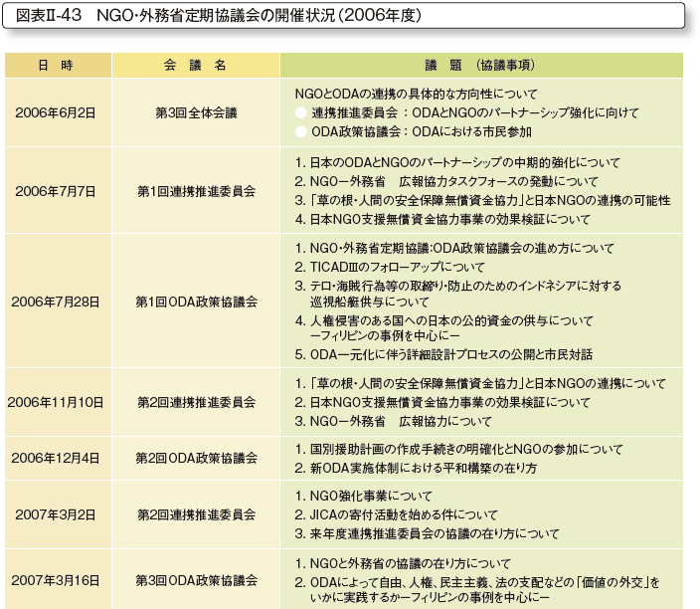Screen dimensions: 700x609
Task: Click "1. 国別援助計画の作成手続きの明確化とNGOの参加について"
Action: (x=458, y=449)
